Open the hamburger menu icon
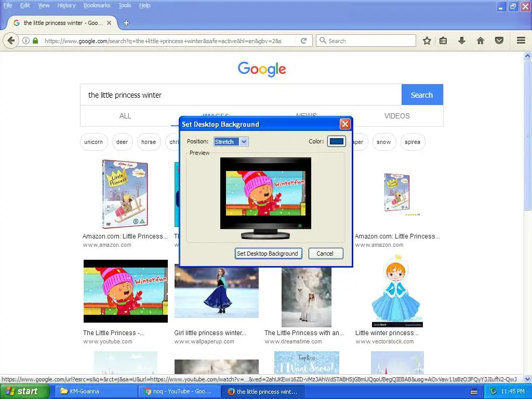 tap(521, 41)
